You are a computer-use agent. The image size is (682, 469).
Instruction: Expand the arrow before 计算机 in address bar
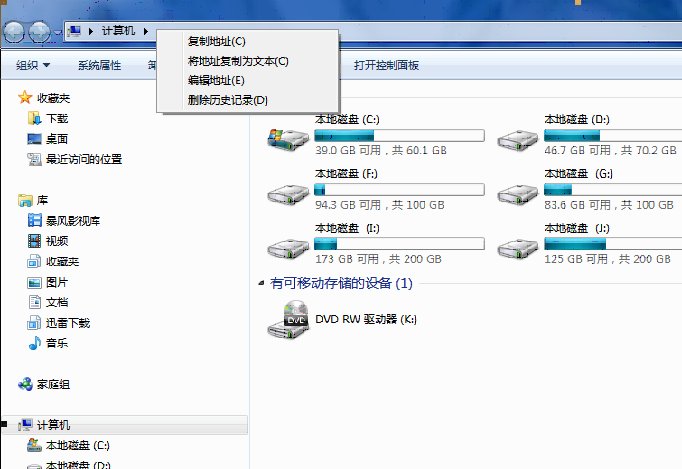[x=91, y=31]
